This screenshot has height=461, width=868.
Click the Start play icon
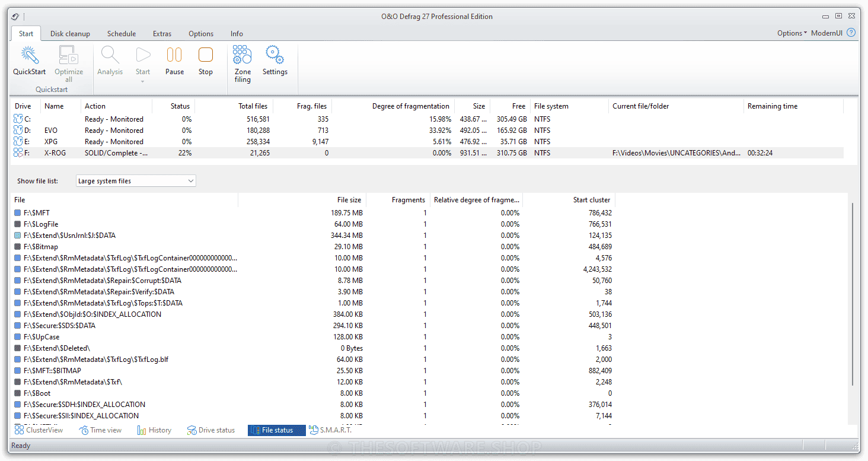pyautogui.click(x=143, y=55)
